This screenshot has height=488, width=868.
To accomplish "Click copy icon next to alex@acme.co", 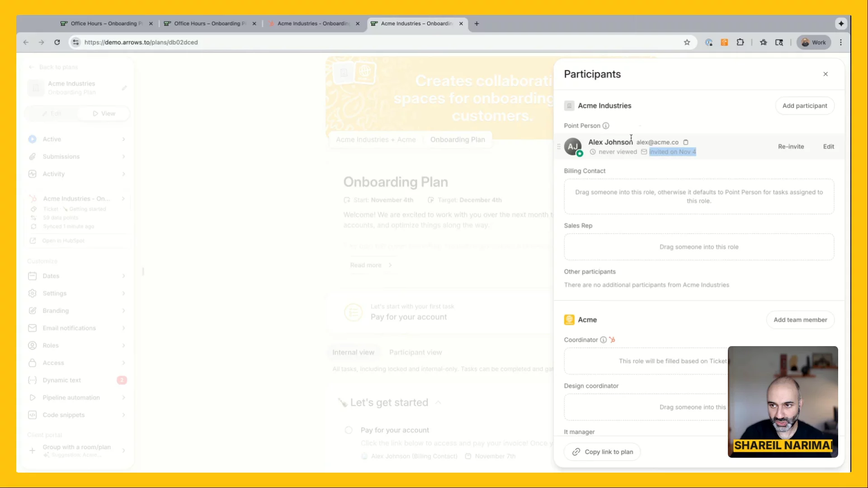I will click(686, 142).
